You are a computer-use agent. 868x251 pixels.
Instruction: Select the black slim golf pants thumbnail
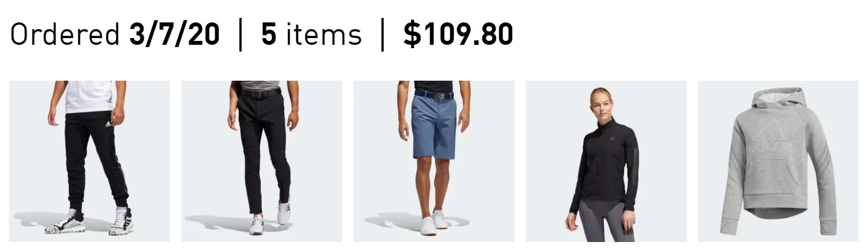point(262,161)
